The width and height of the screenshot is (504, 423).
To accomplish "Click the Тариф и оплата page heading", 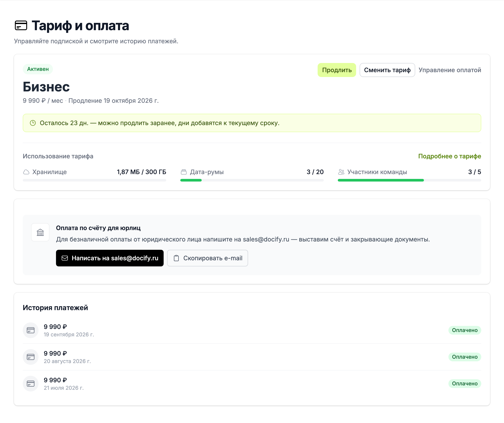I will pyautogui.click(x=80, y=25).
